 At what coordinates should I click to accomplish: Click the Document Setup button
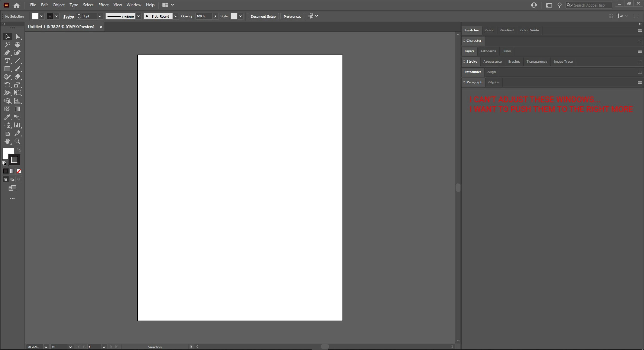[263, 16]
